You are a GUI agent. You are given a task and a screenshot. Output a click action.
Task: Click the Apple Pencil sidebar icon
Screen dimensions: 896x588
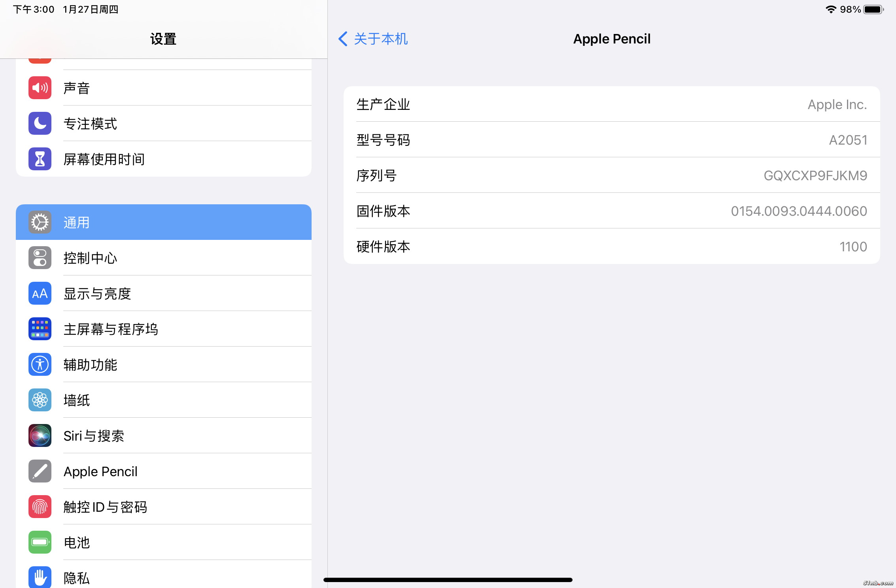(40, 471)
